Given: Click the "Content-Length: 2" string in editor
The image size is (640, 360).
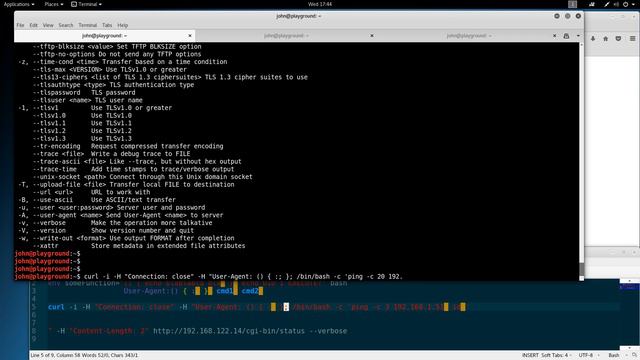Looking at the screenshot, I should tap(109, 331).
